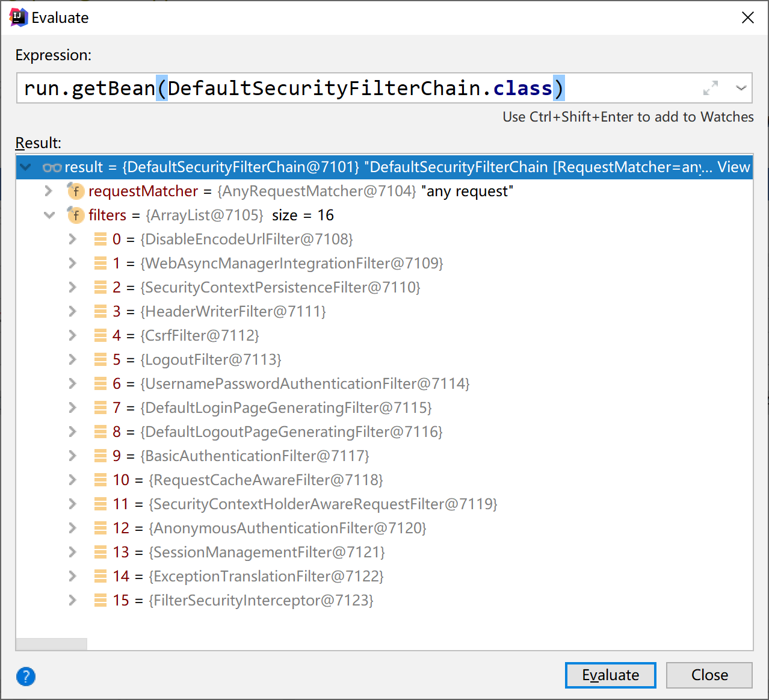Expand the expression field editor icon
Viewport: 769px width, 700px height.
click(x=711, y=88)
